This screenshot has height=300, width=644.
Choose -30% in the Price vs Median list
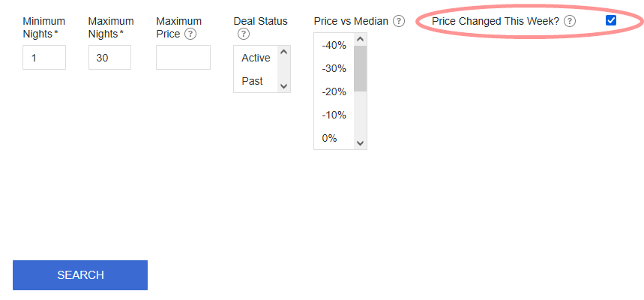334,68
